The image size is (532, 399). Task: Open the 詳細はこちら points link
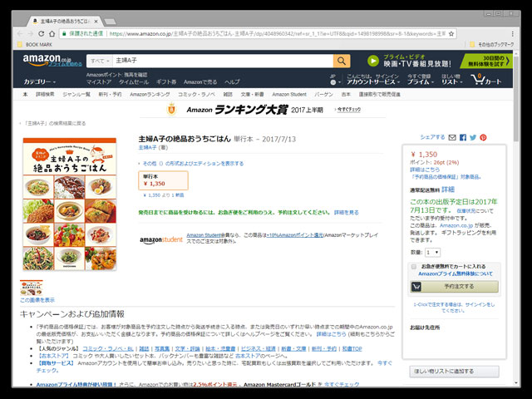(425, 170)
